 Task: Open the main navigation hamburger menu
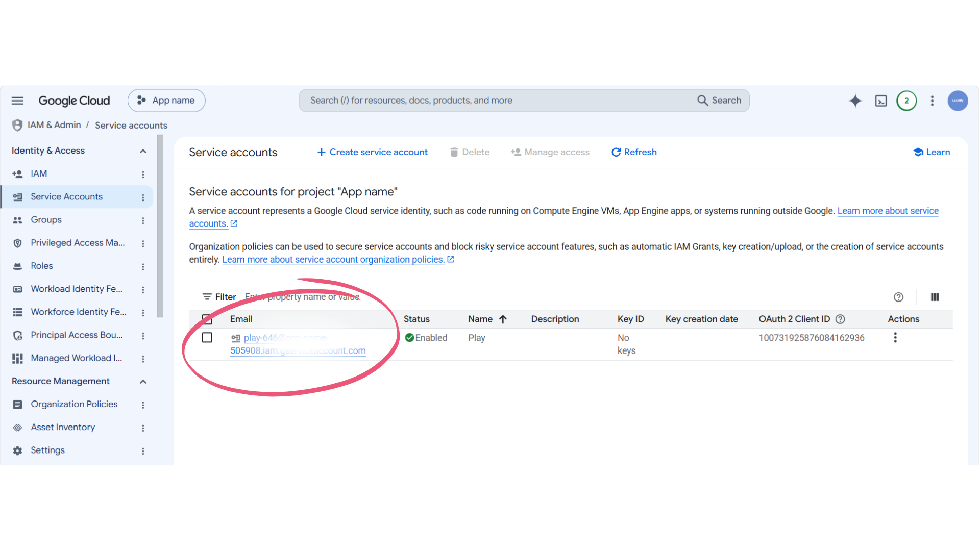click(x=17, y=101)
